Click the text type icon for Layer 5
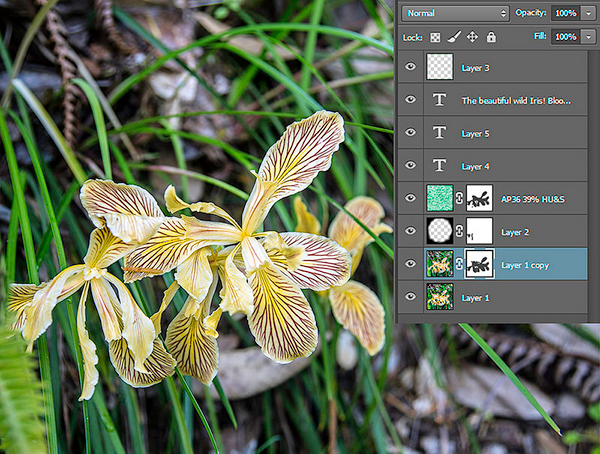Screen dimensions: 600x454 point(440,133)
